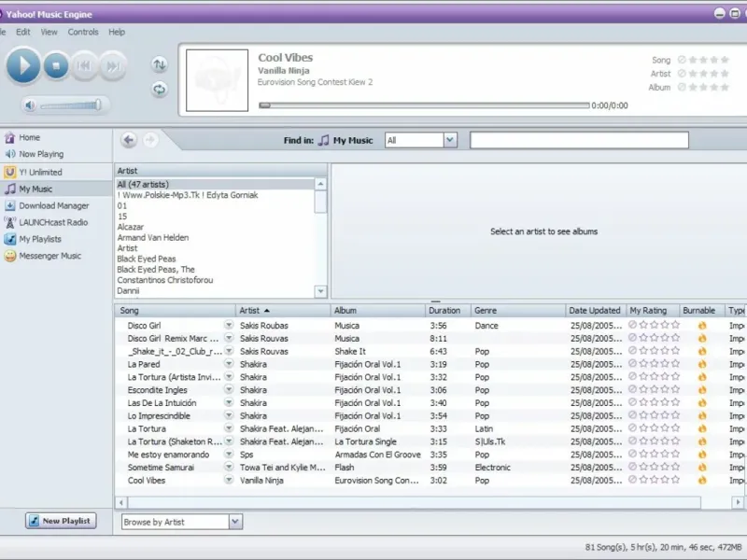
Task: Open the Find in 'All' dropdown
Action: click(x=450, y=140)
